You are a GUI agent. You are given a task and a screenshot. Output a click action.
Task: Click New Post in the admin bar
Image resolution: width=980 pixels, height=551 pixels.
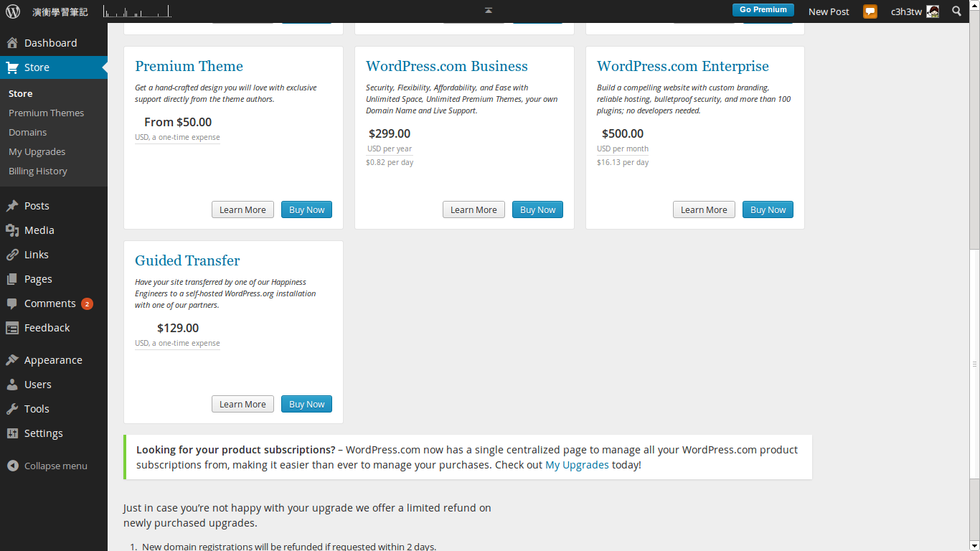pos(829,11)
